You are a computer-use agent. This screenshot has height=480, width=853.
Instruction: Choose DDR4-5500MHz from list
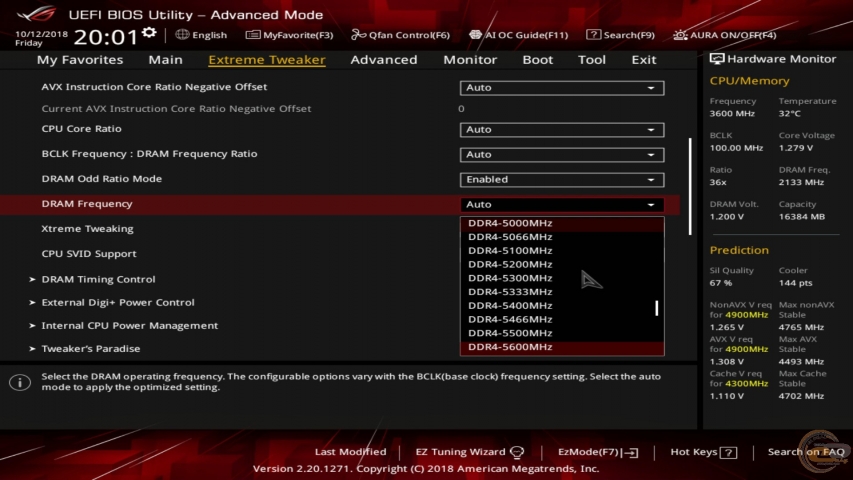[x=562, y=333]
